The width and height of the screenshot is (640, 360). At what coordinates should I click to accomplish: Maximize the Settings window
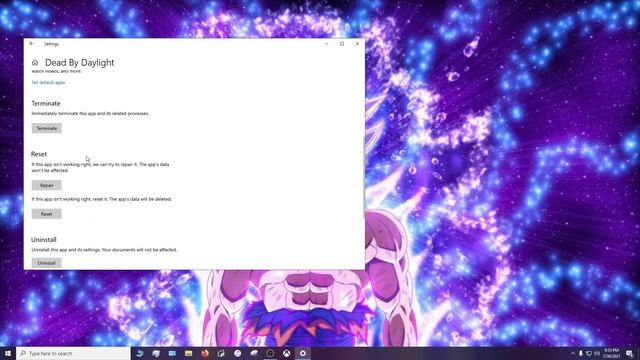click(342, 44)
